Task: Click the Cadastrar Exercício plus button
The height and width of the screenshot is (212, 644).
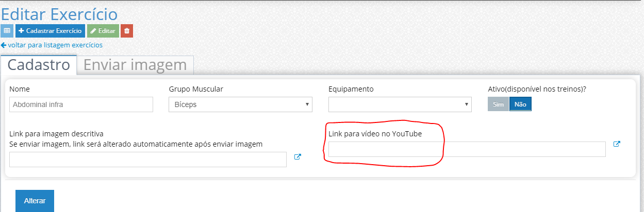Action: coord(50,31)
